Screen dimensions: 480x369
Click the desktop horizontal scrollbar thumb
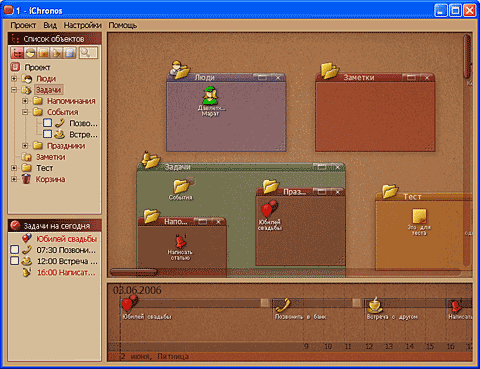(x=134, y=272)
